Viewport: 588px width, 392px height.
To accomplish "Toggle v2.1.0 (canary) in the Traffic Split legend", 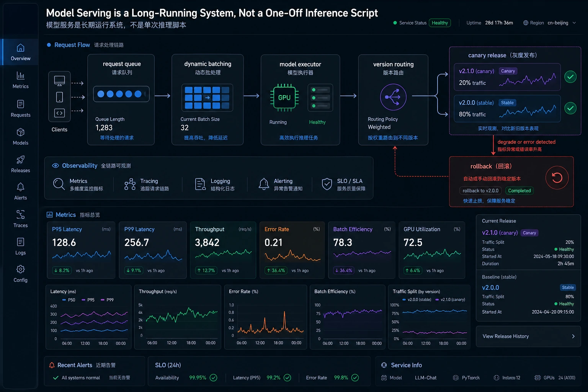I will [450, 300].
